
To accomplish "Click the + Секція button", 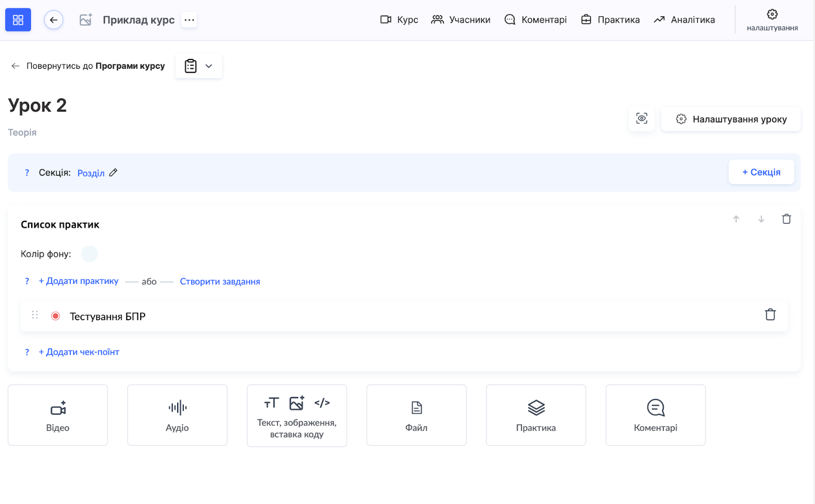I will (760, 172).
